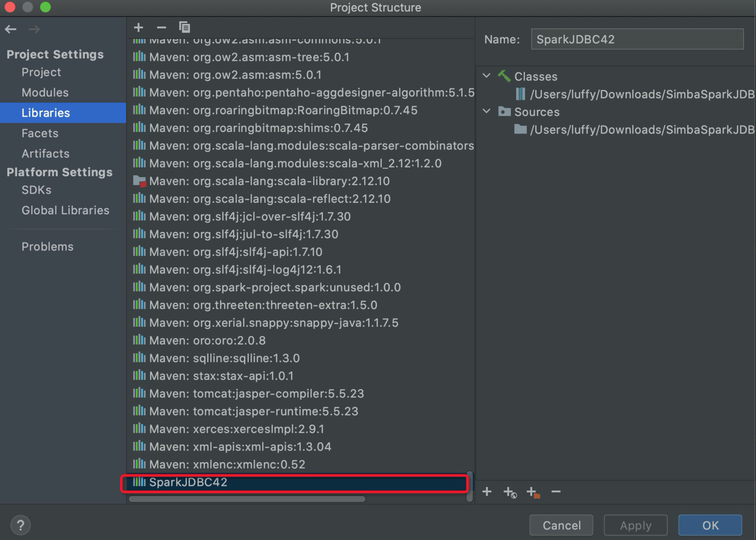Switch to the Modules settings page
The height and width of the screenshot is (540, 756).
pos(45,92)
